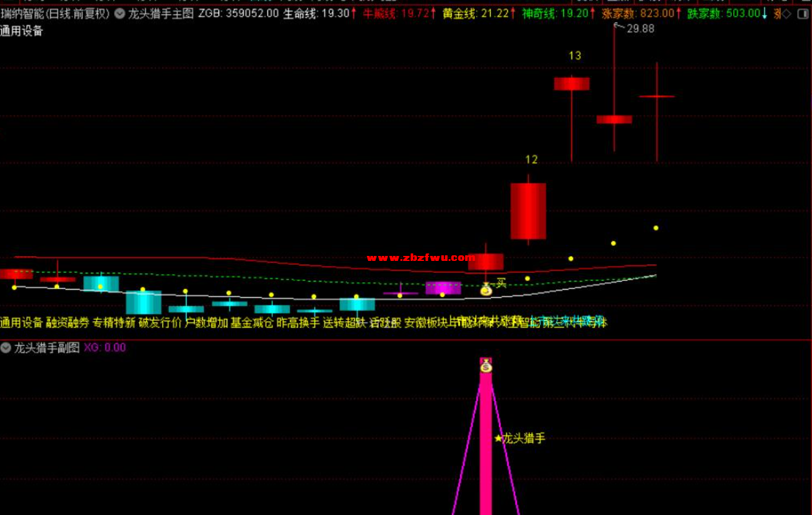The height and width of the screenshot is (515, 812).
Task: Click the money bag buy signal icon on the candlestick chart
Action: pyautogui.click(x=486, y=289)
